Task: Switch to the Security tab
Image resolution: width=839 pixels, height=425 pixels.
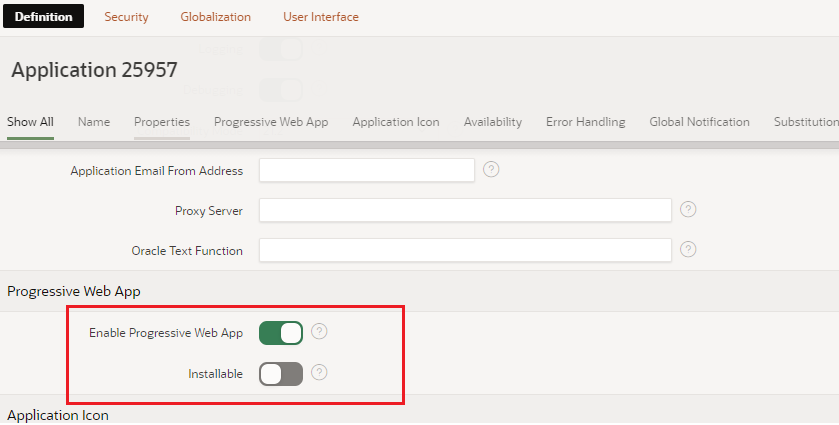Action: click(x=126, y=17)
